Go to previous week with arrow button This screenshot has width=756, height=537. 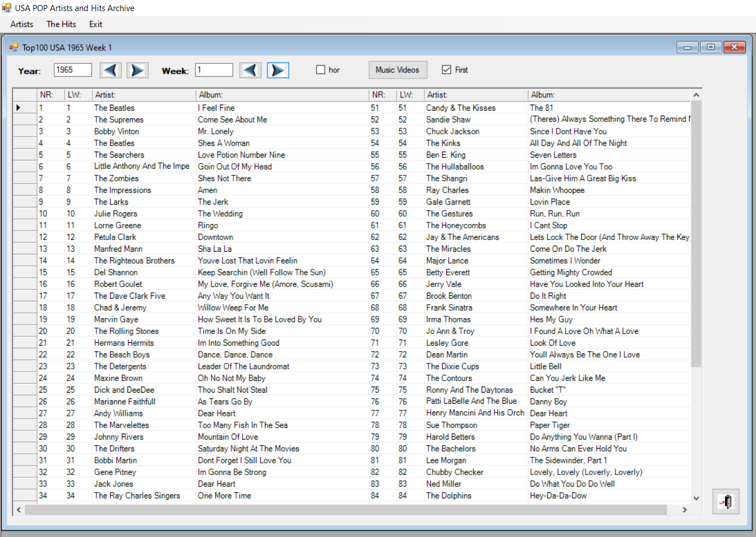click(251, 70)
